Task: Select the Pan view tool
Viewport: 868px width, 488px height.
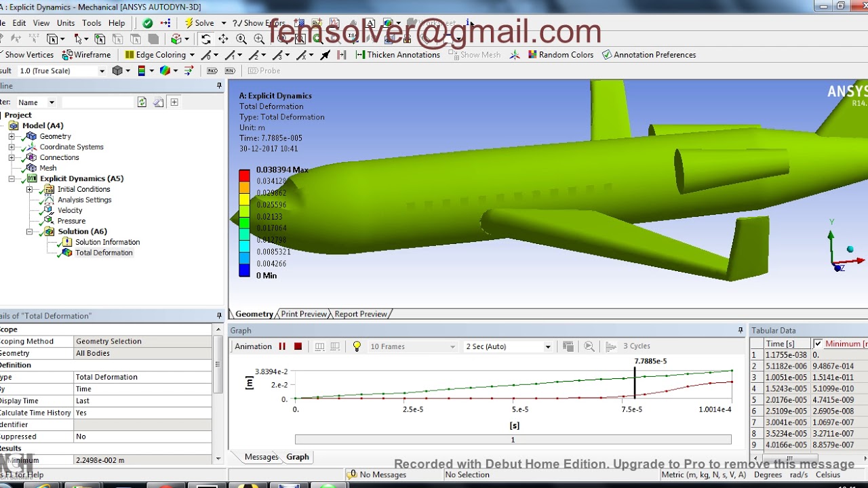Action: click(223, 39)
